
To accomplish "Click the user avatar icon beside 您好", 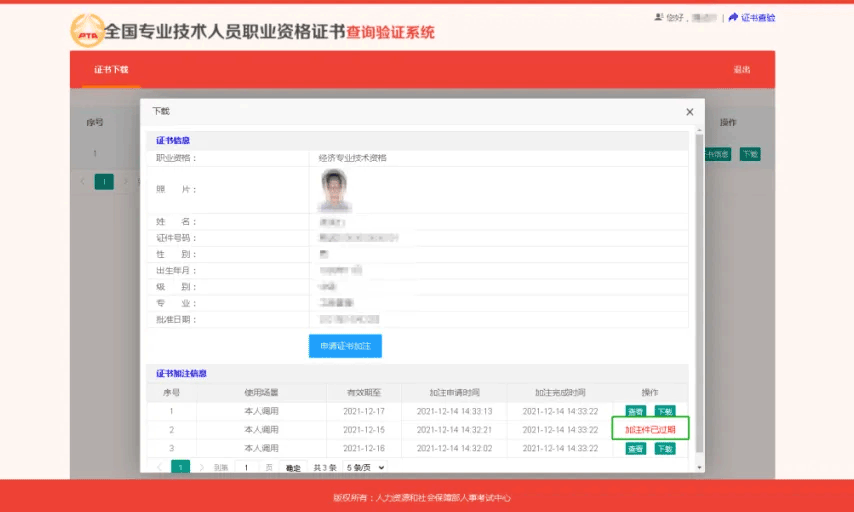I will click(x=658, y=18).
